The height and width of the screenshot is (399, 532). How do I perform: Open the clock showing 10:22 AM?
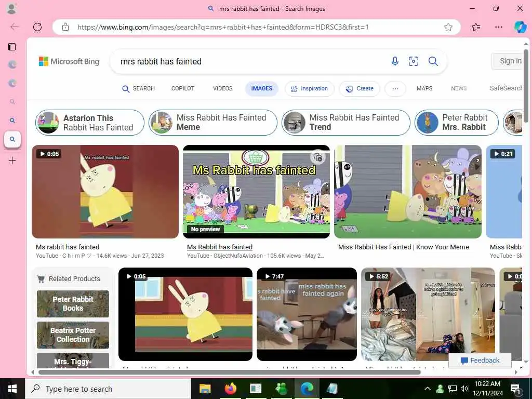pyautogui.click(x=487, y=389)
